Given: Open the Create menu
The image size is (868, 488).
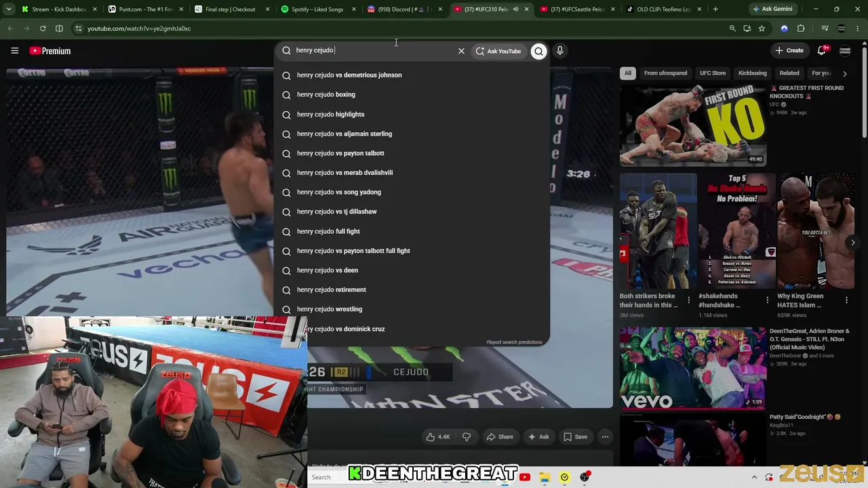Looking at the screenshot, I should (x=789, y=50).
